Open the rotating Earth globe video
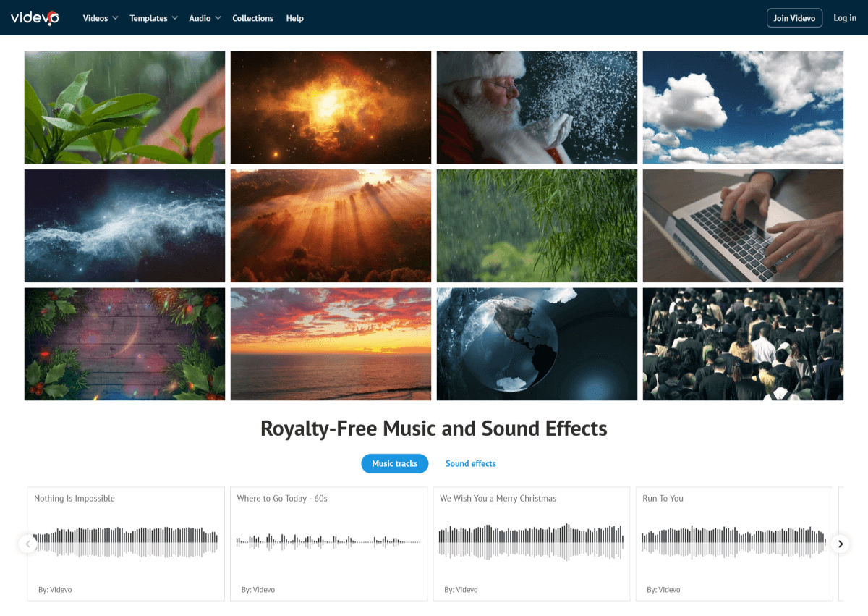868x616 pixels. tap(537, 344)
